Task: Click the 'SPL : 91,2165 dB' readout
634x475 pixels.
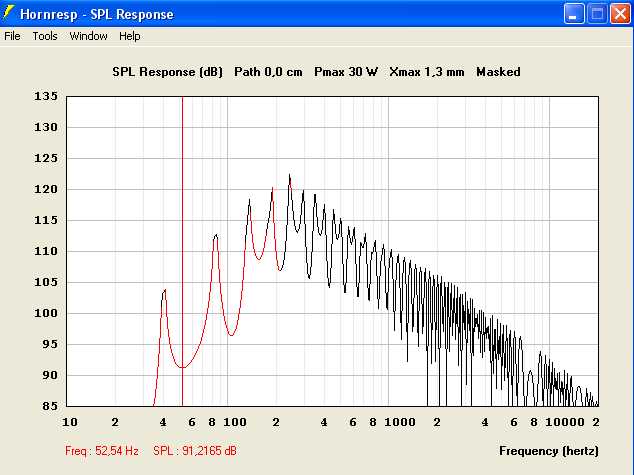Action: [195, 450]
